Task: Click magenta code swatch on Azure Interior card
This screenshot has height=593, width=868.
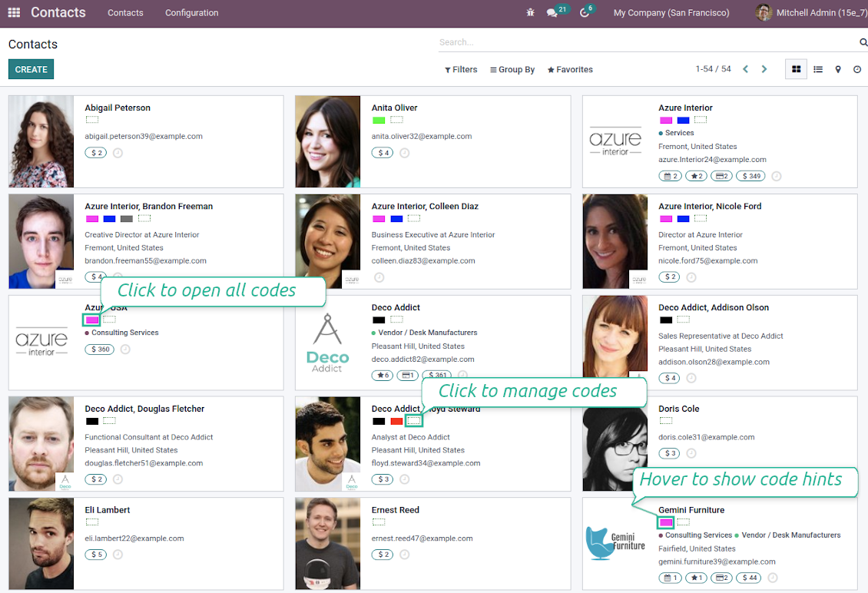Action: point(666,120)
